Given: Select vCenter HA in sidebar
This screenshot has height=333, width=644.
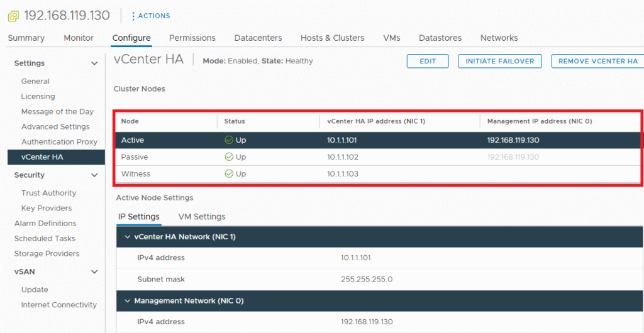Looking at the screenshot, I should point(56,157).
